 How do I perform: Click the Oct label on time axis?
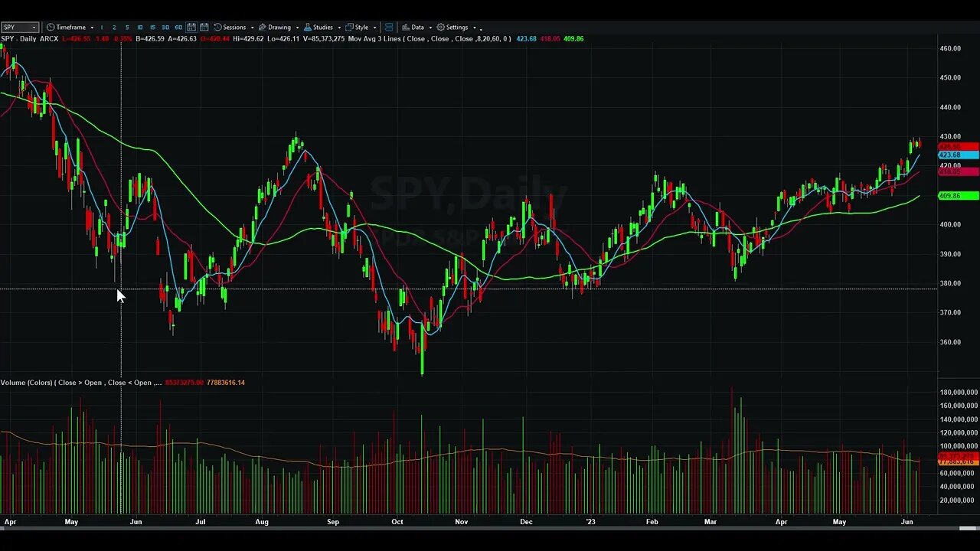tap(397, 522)
